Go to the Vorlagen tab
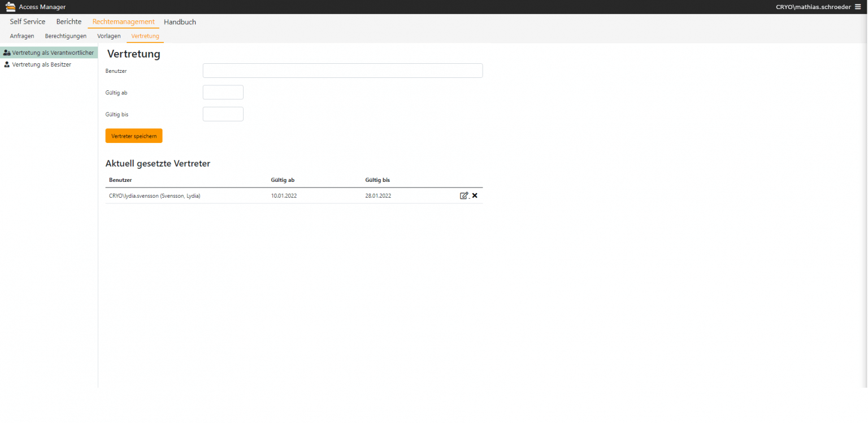 pyautogui.click(x=108, y=36)
